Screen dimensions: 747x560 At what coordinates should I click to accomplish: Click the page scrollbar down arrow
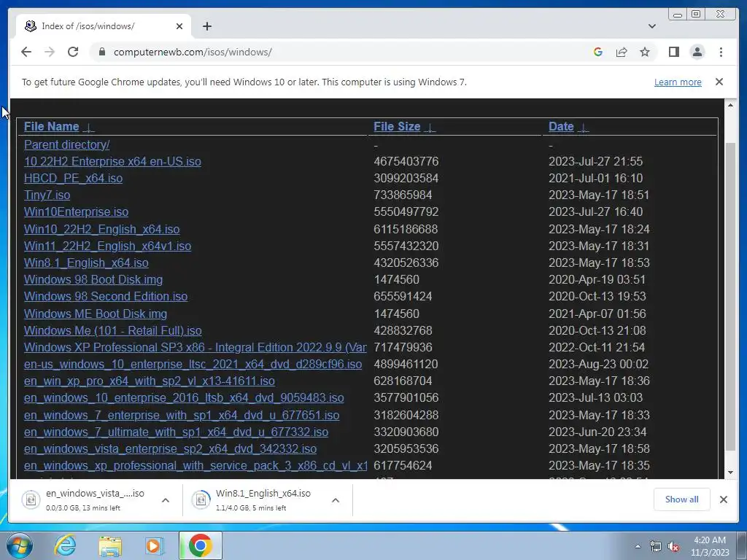[x=730, y=472]
